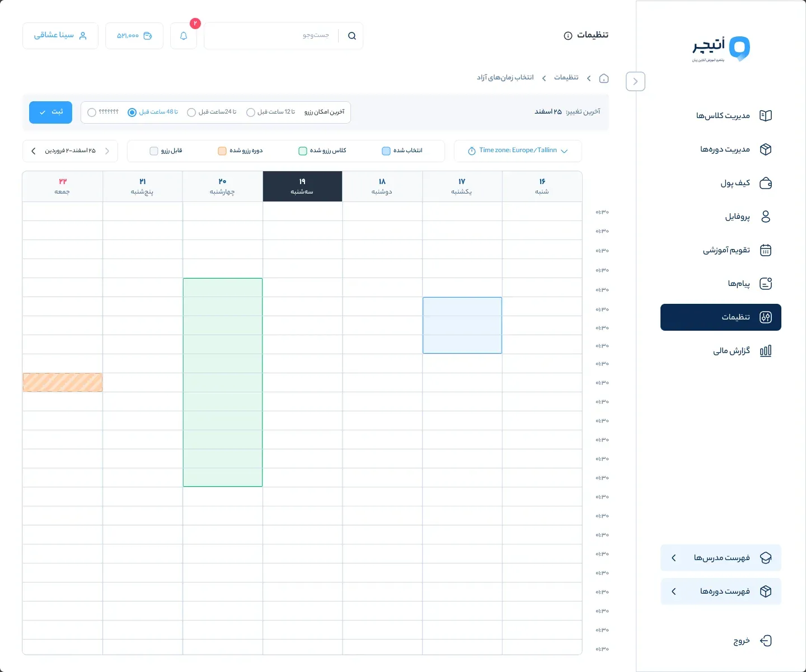
Task: Click the user icon beside سینا عشاقی
Action: pyautogui.click(x=83, y=36)
